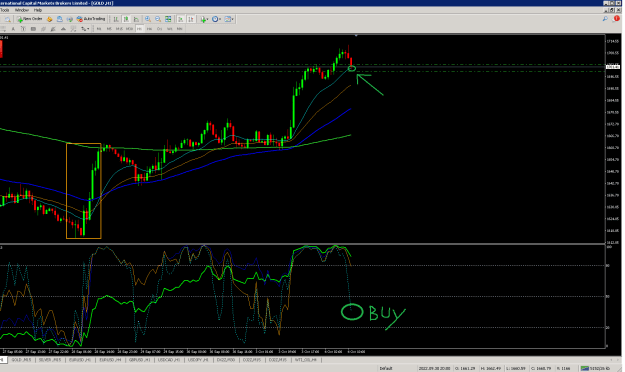Switch to the SILVER,M15 chart tab
This screenshot has height=372, width=625.
point(50,360)
